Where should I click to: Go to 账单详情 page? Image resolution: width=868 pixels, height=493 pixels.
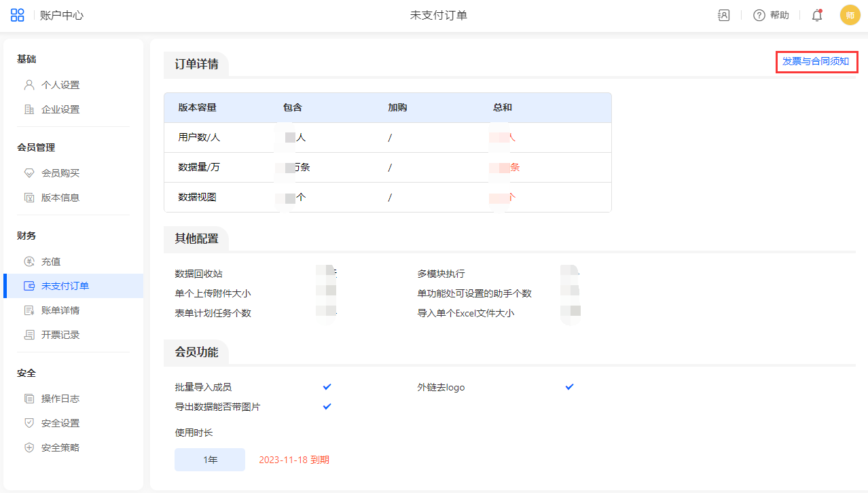tap(60, 310)
